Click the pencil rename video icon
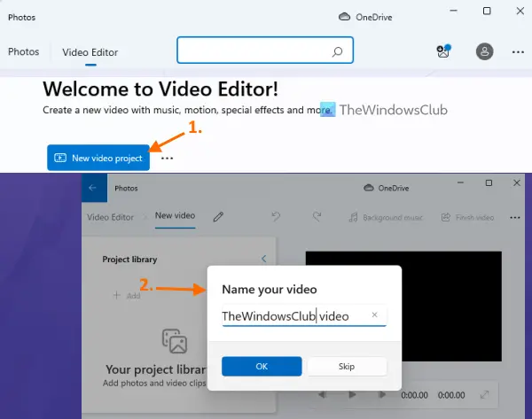Screen dimensions: 532x419 [218, 217]
